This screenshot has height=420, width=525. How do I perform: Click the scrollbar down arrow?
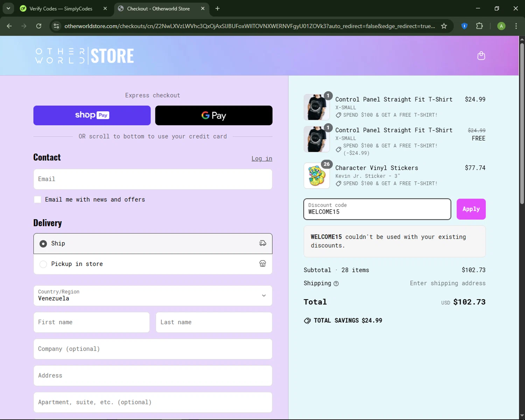tap(522, 416)
